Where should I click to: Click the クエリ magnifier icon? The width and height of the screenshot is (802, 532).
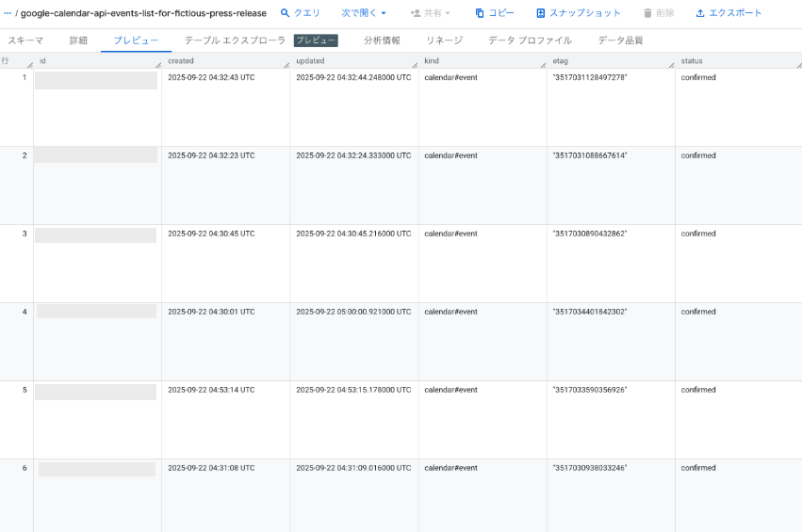[x=285, y=13]
